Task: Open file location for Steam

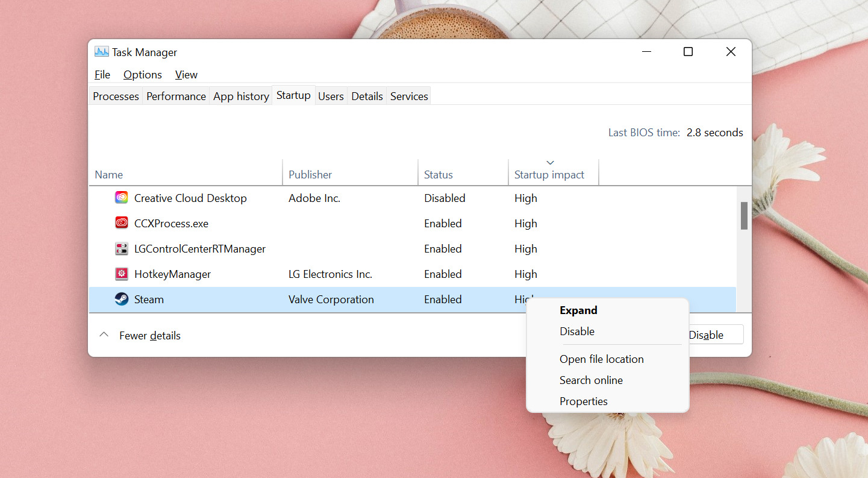Action: 601,359
